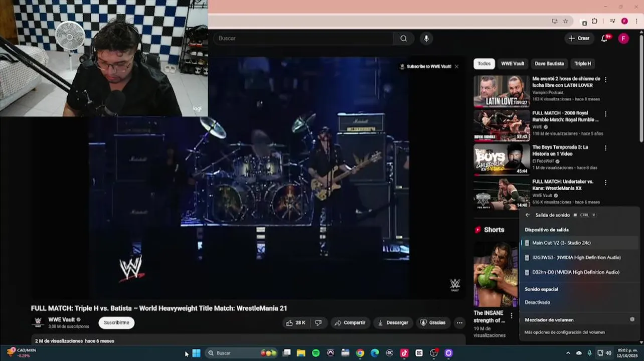Open File Explorer from taskbar
Viewport: 644px width, 361px height.
[301, 353]
